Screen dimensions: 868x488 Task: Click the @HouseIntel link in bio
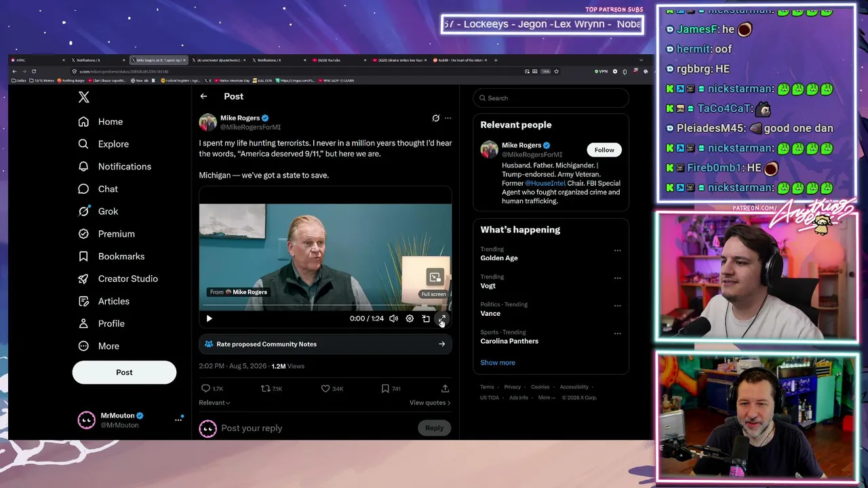click(545, 183)
